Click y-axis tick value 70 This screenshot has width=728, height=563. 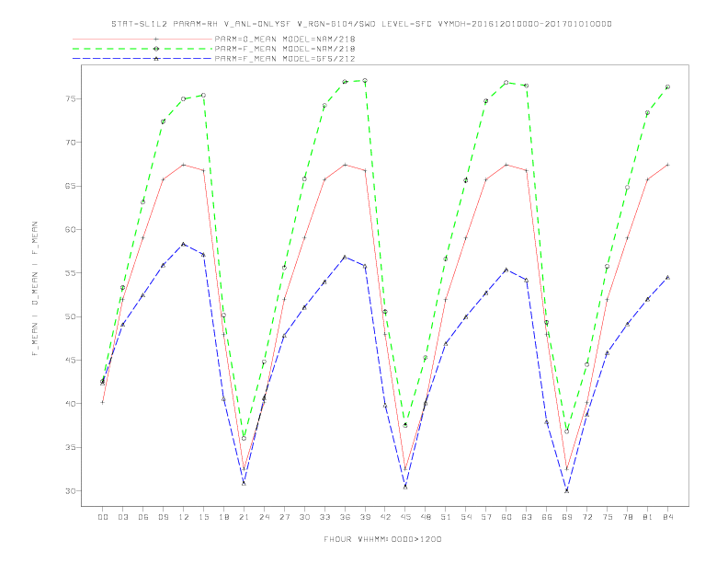click(70, 143)
